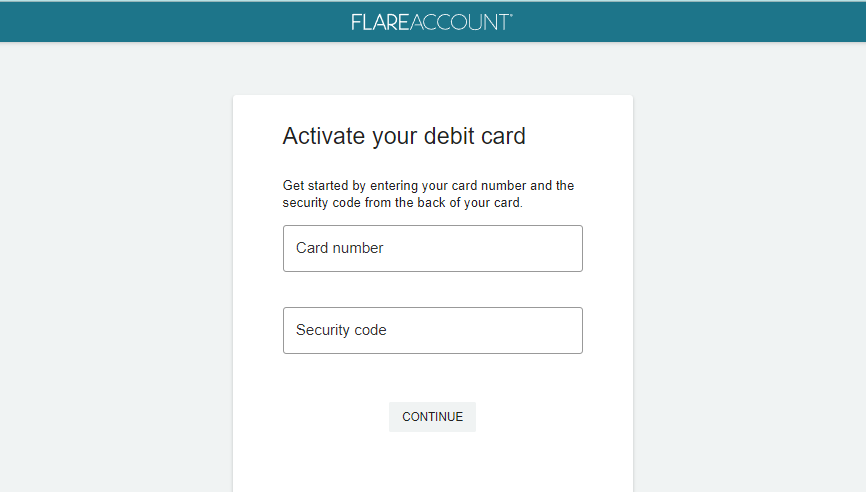Click the trademark symbol beside the logo

(x=511, y=17)
